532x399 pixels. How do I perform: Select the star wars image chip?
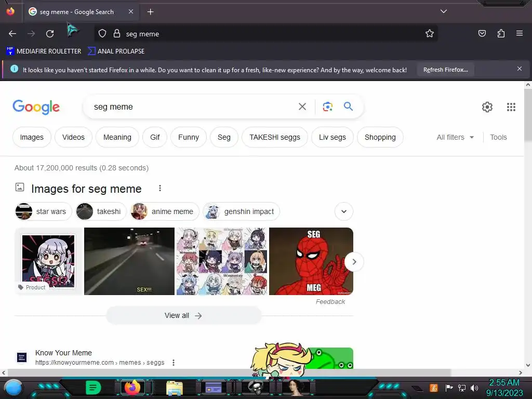(44, 212)
